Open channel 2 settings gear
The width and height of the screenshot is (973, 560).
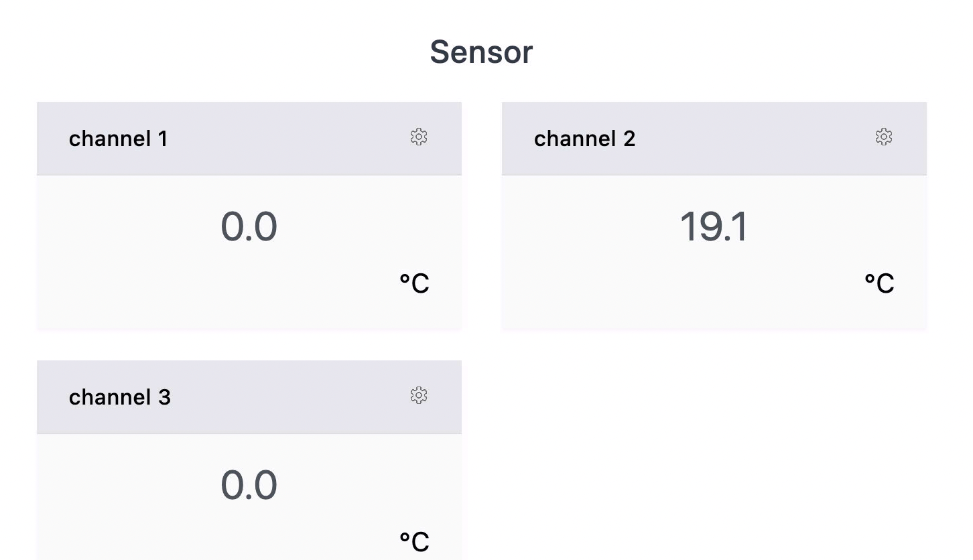[x=884, y=137]
